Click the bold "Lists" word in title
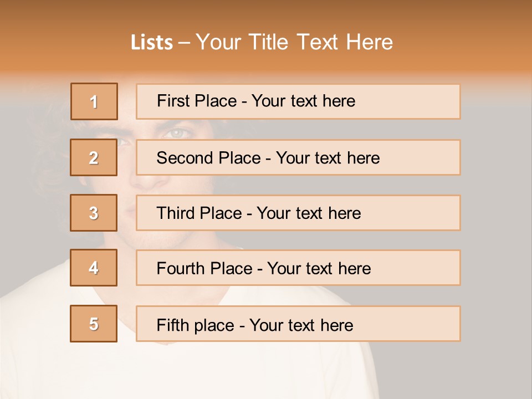 [x=151, y=42]
